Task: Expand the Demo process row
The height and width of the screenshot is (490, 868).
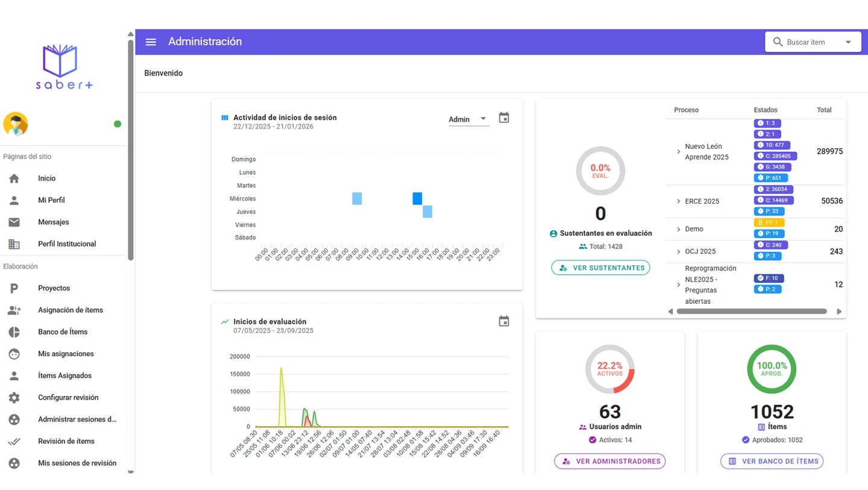Action: pyautogui.click(x=678, y=229)
